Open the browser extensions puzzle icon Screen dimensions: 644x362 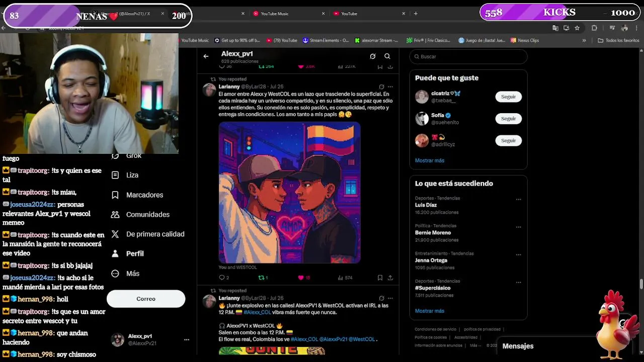(594, 28)
